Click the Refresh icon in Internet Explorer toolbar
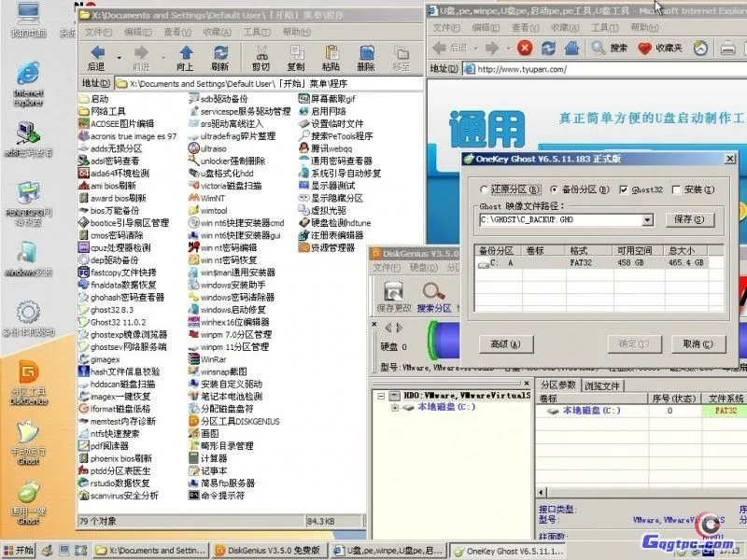The width and height of the screenshot is (747, 560). click(x=549, y=49)
